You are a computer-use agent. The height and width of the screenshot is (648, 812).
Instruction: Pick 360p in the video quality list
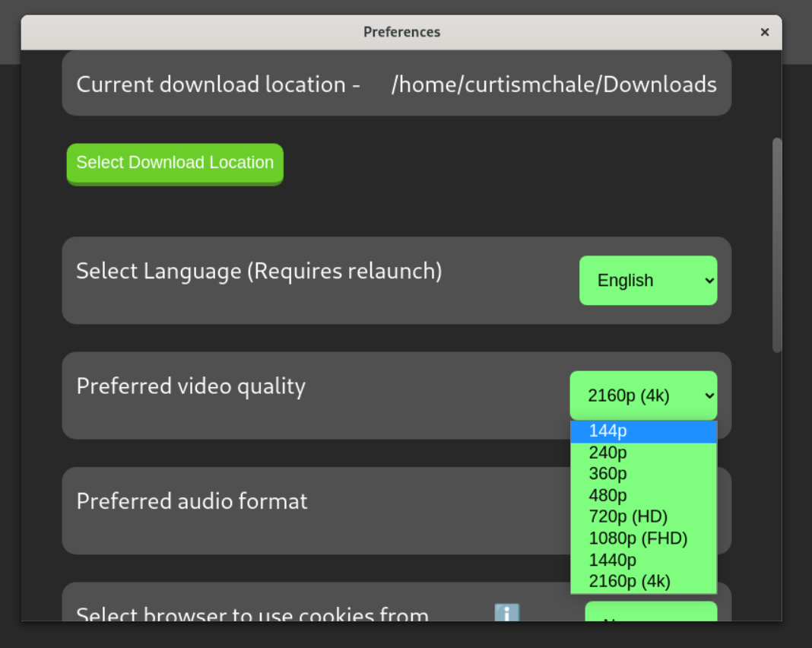643,474
